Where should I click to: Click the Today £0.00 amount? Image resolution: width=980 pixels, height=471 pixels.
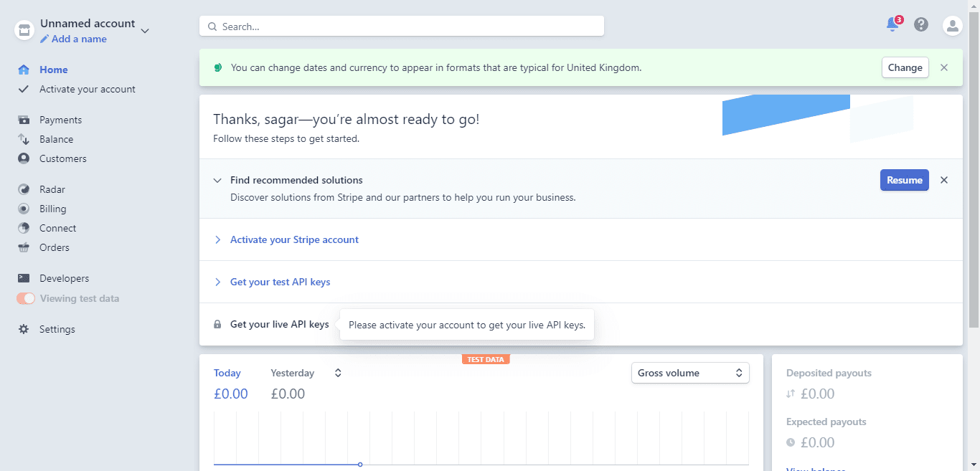[231, 394]
